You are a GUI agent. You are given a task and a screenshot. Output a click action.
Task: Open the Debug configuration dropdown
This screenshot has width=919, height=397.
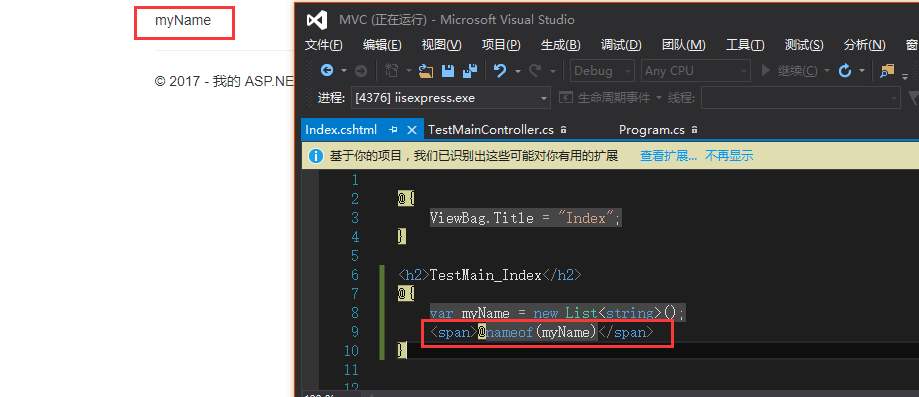602,71
